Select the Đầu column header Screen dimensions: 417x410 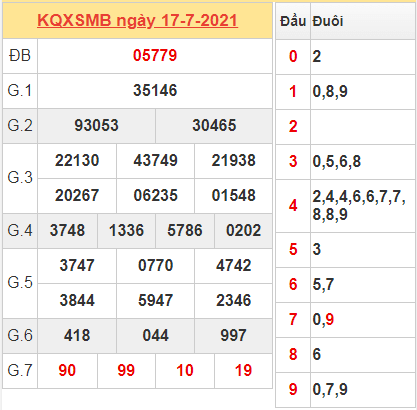(x=293, y=21)
